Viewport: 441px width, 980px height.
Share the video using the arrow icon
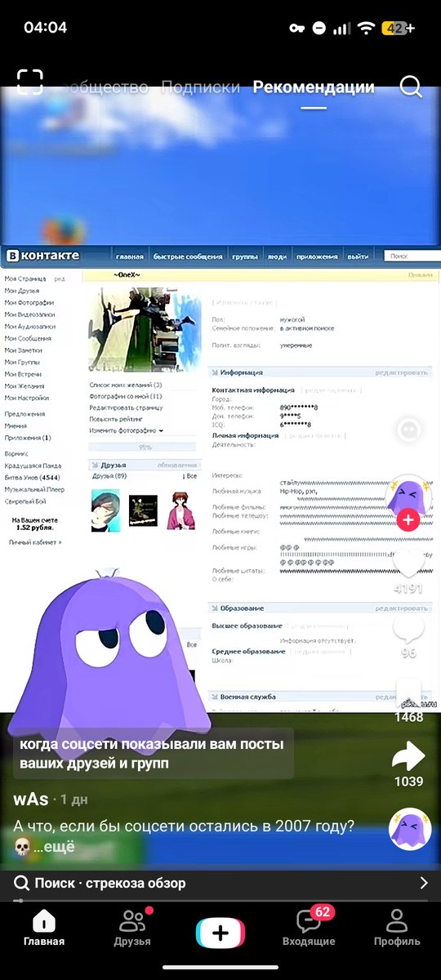[408, 756]
